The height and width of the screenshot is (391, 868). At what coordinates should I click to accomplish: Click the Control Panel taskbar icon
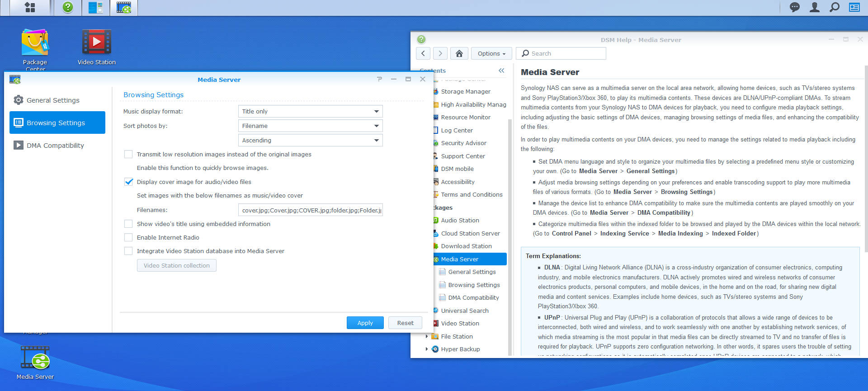[x=95, y=7]
